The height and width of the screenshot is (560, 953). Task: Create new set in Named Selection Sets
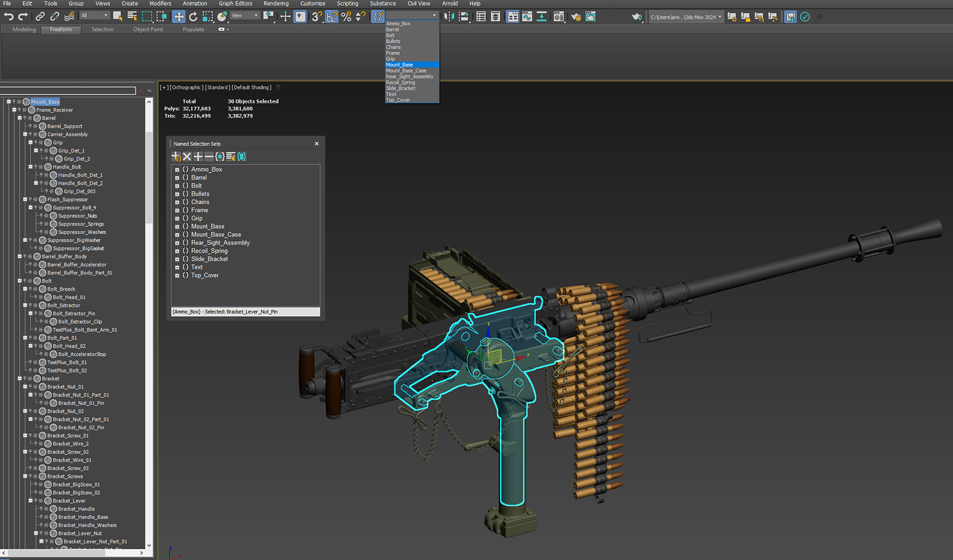pos(176,157)
